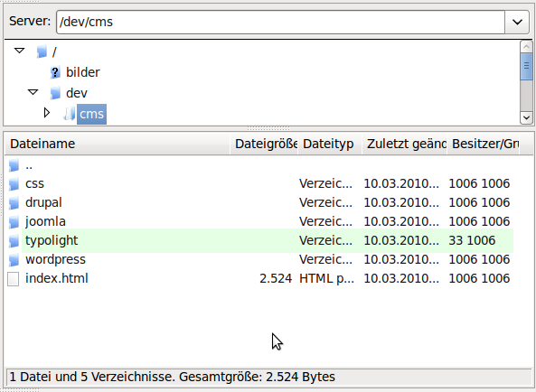This screenshot has height=392, width=536.
Task: Click the 33 1006 owner cell of typolight
Action: 472,241
